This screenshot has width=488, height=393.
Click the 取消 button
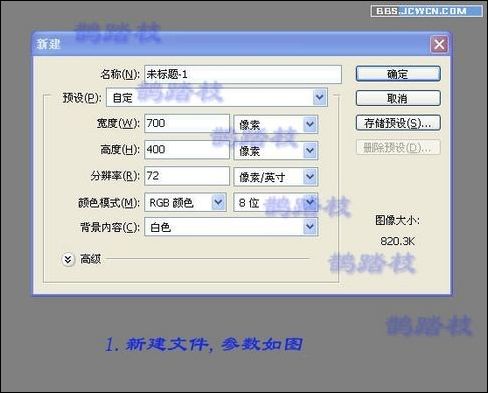coord(398,98)
